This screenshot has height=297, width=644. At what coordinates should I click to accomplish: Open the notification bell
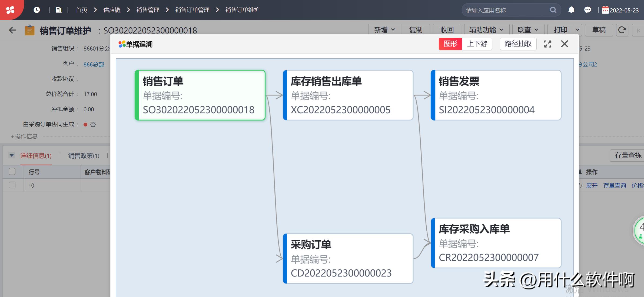[x=572, y=10]
